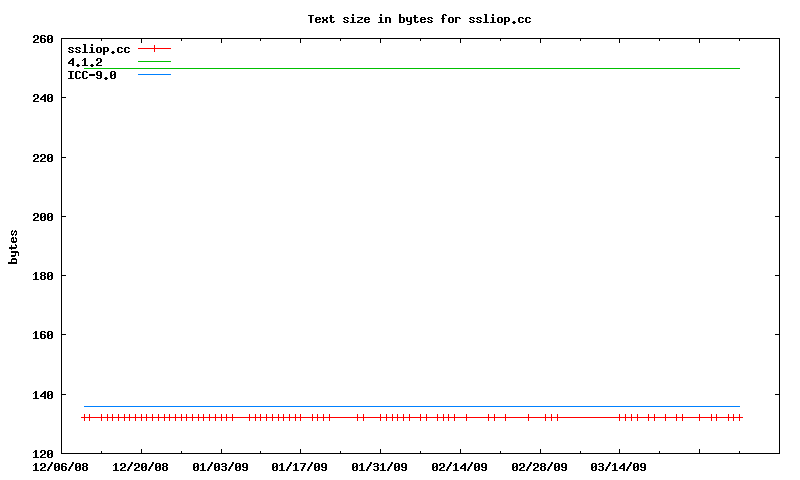Screen dimensions: 800x480
Task: Click the line sample beside 4.1.2 legend entry
Action: pos(154,62)
